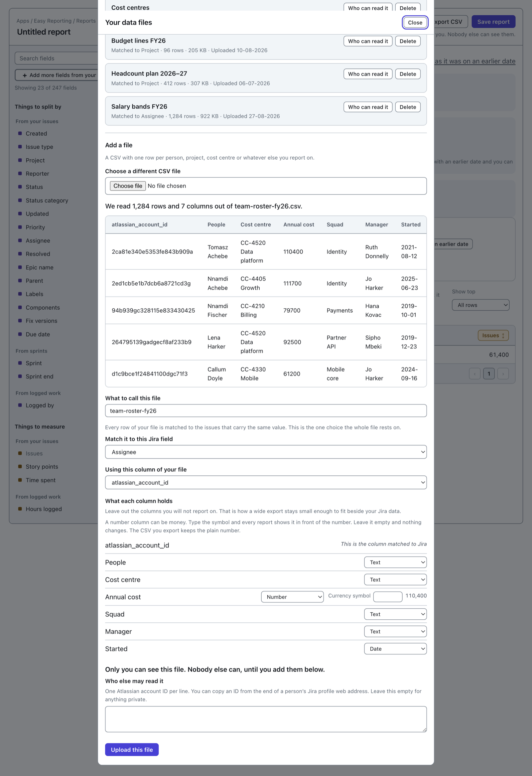Image resolution: width=532 pixels, height=776 pixels.
Task: Go to the next page arrow
Action: [x=503, y=373]
